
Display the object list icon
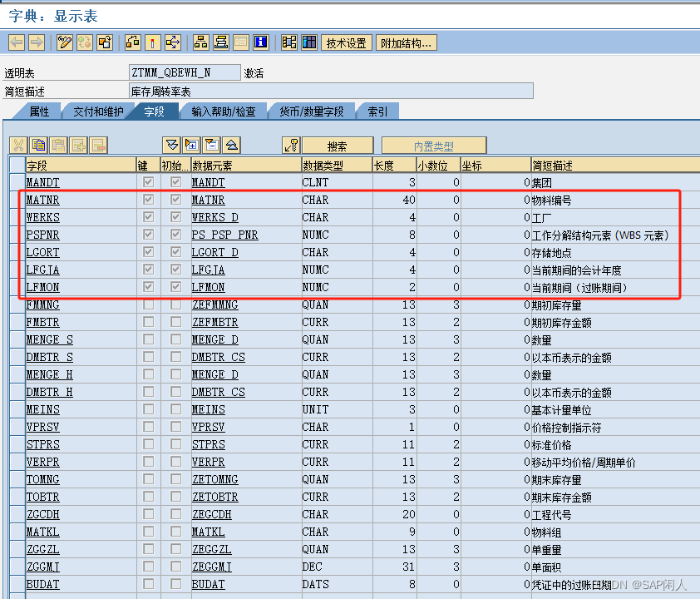[x=221, y=43]
